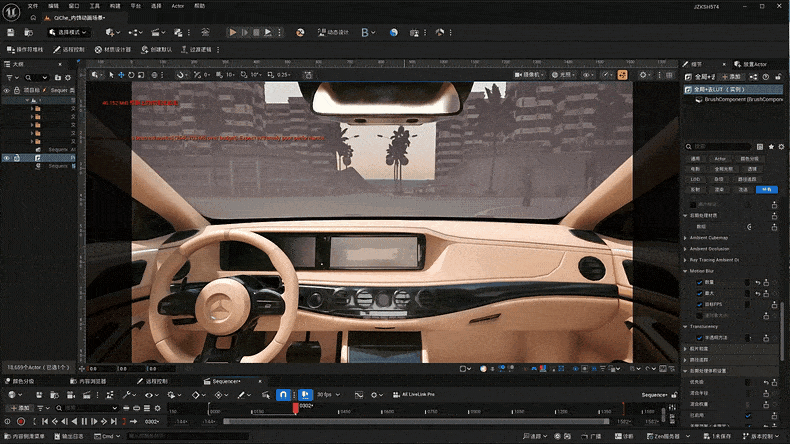The width and height of the screenshot is (790, 444).
Task: Pause Sequencer playback
Action: [x=85, y=421]
